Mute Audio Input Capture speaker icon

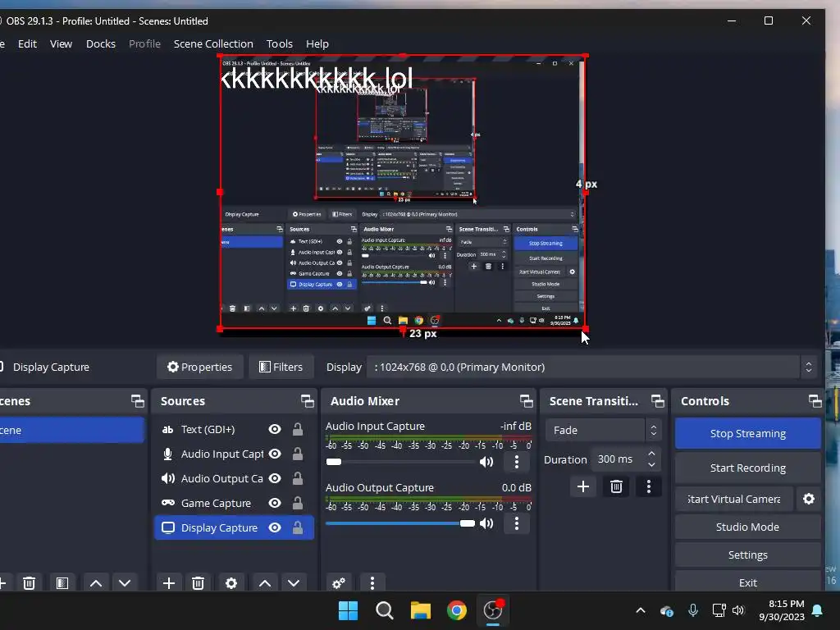coord(486,462)
